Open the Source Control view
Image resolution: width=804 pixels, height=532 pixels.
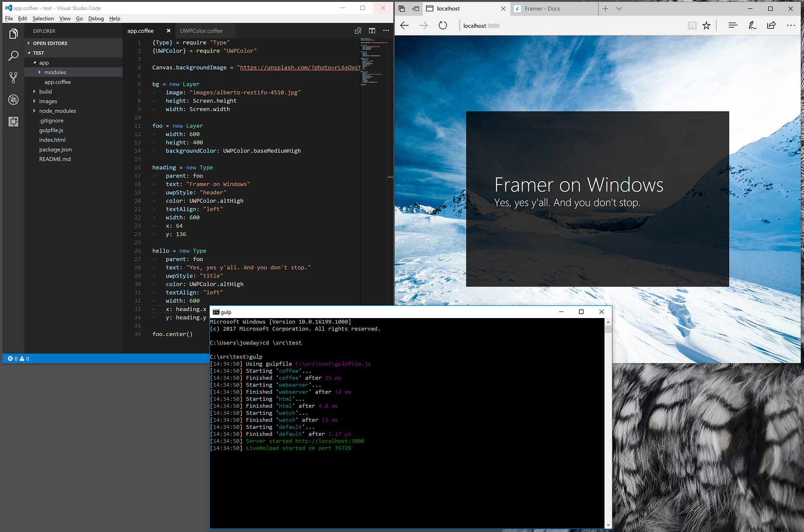coord(14,78)
